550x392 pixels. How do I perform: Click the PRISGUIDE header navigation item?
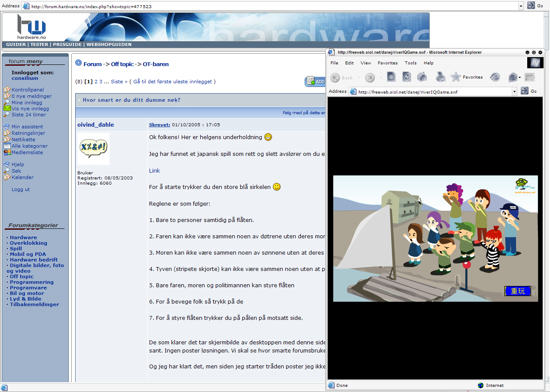tap(67, 45)
